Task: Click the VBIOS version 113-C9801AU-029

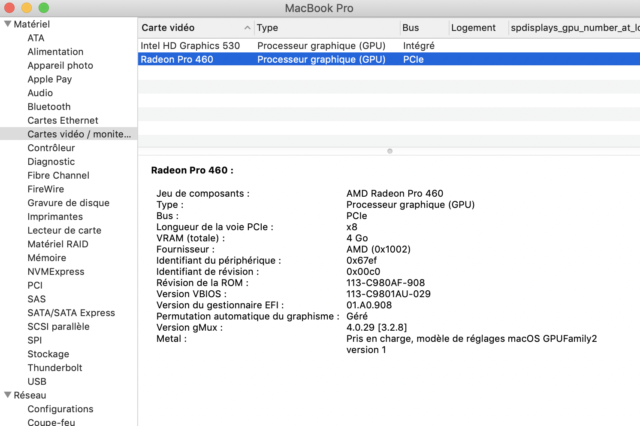Action: point(389,294)
